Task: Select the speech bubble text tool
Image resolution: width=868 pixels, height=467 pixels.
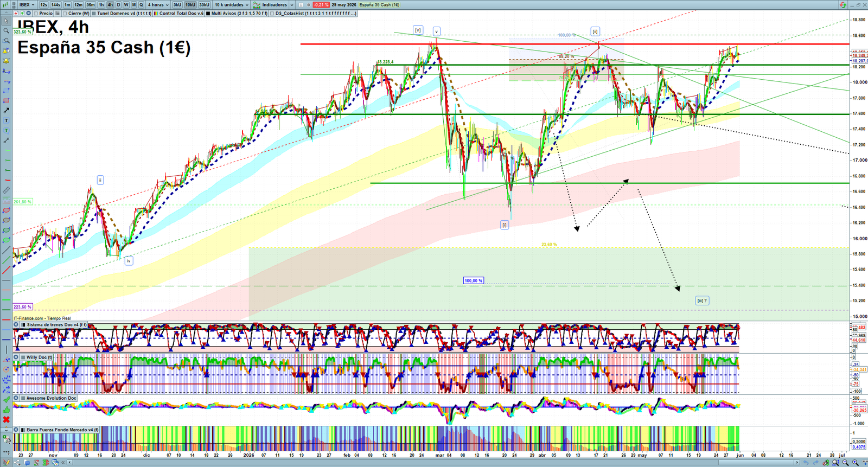Action: 6,130
